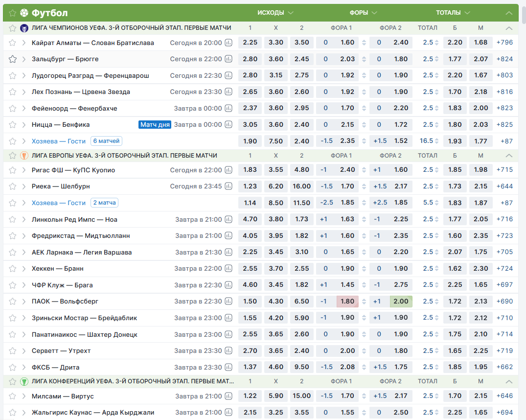This screenshot has height=420, width=526.
Task: Collapse the Лига Конференций УЕФА league
Action: [509, 381]
